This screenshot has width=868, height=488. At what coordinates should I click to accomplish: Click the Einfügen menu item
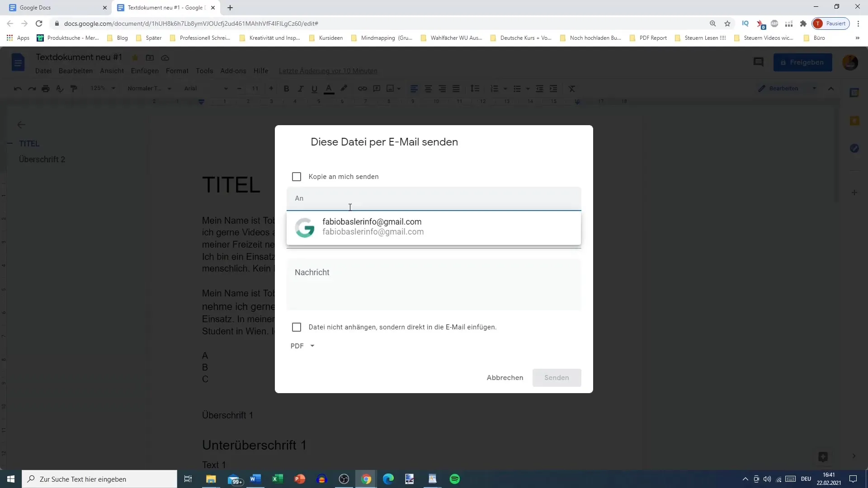(145, 70)
